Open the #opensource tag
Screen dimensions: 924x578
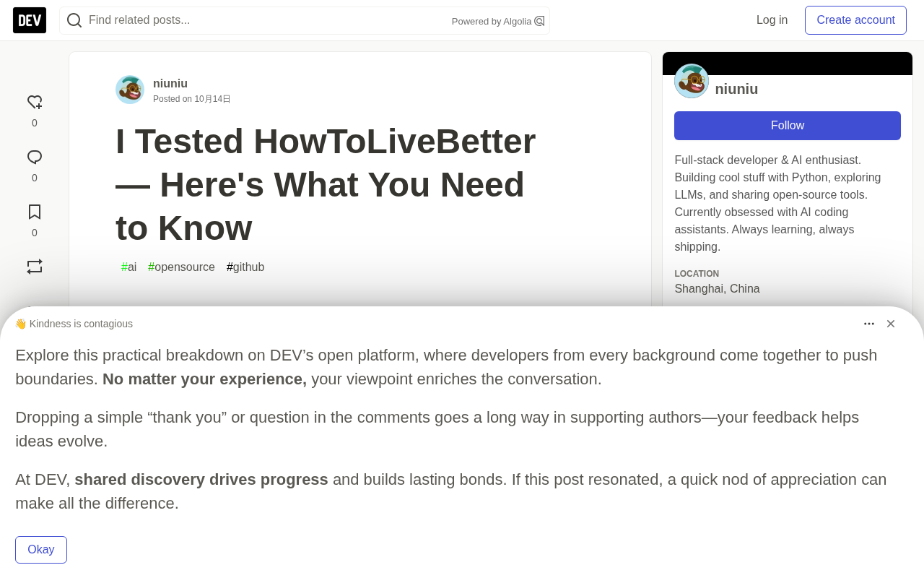click(181, 267)
